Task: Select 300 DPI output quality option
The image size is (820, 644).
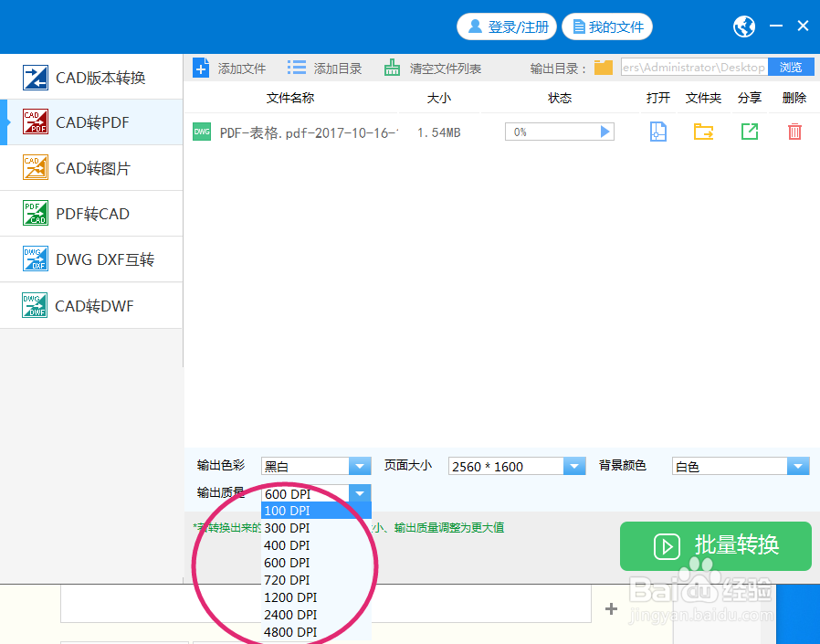Action: coord(287,528)
